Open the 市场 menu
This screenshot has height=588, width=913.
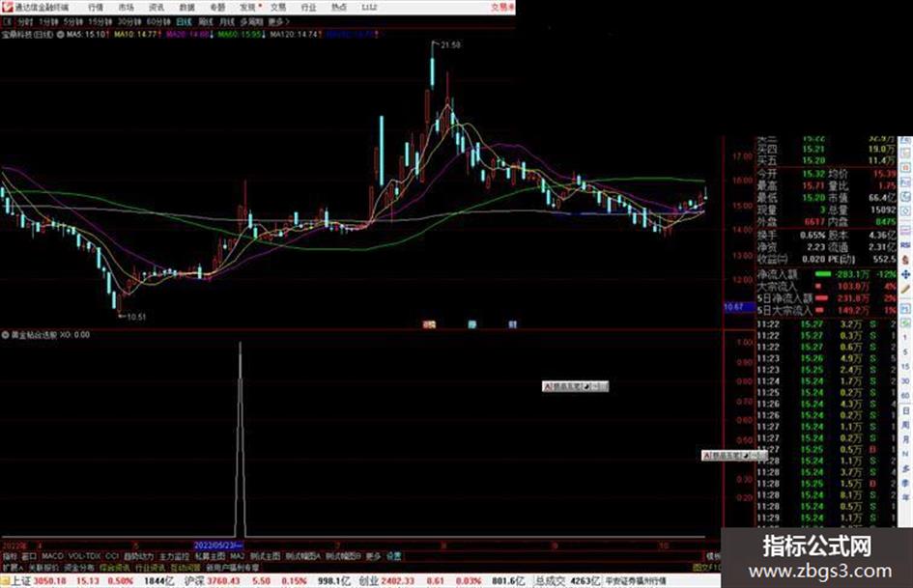(126, 7)
